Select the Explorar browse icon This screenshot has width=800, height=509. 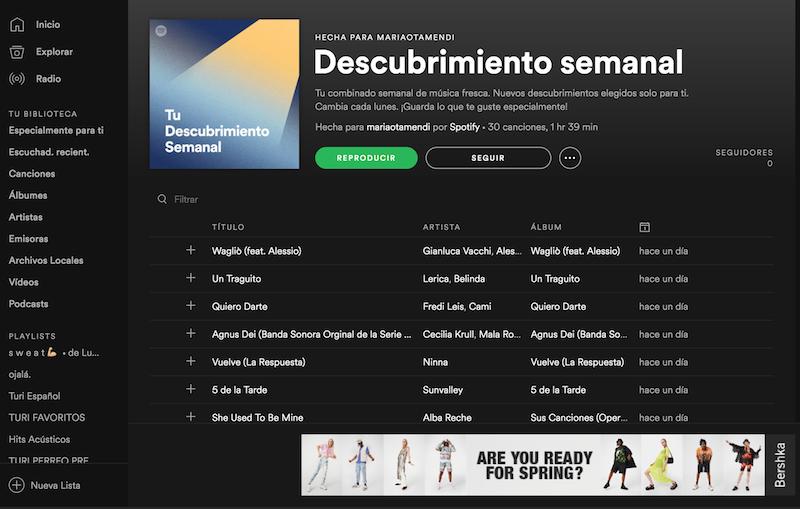(x=17, y=52)
